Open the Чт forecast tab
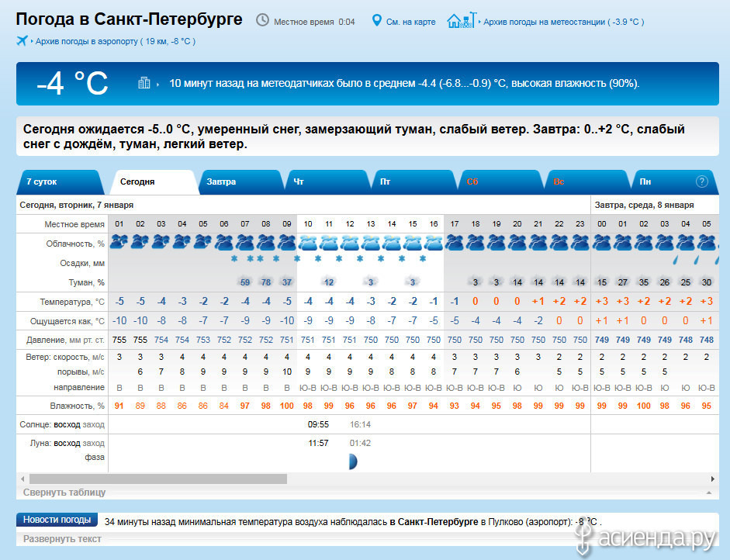This screenshot has height=560, width=730. point(327,182)
